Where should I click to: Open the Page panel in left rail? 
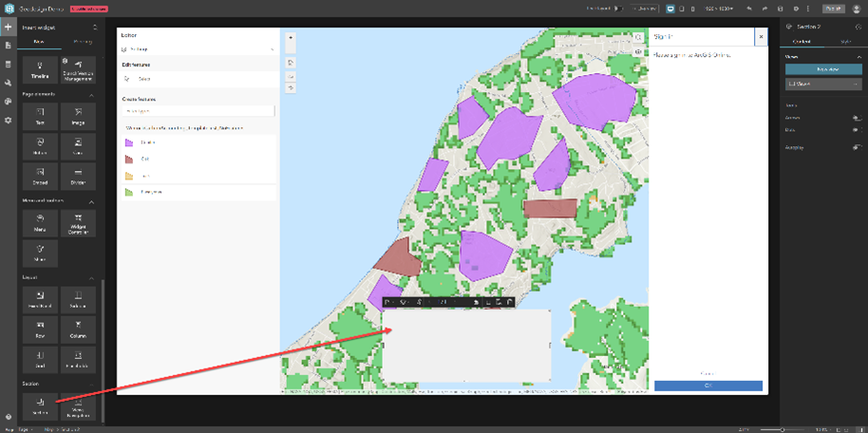pos(8,46)
